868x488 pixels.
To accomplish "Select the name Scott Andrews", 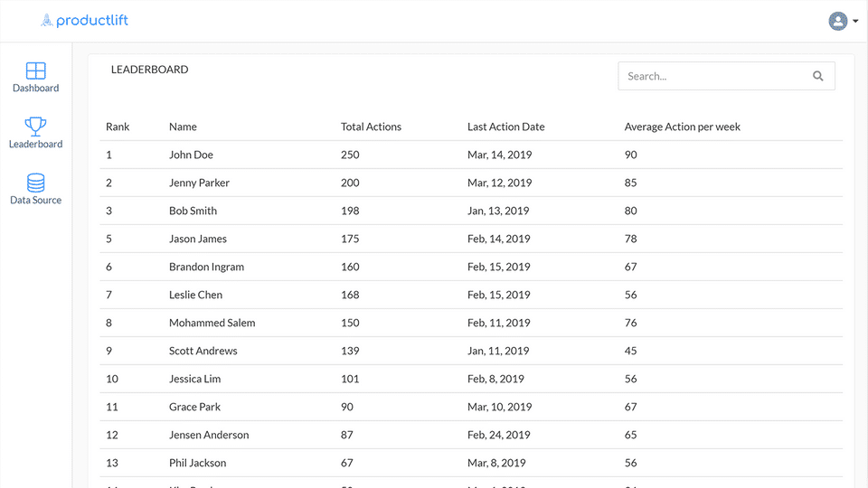I will click(203, 351).
